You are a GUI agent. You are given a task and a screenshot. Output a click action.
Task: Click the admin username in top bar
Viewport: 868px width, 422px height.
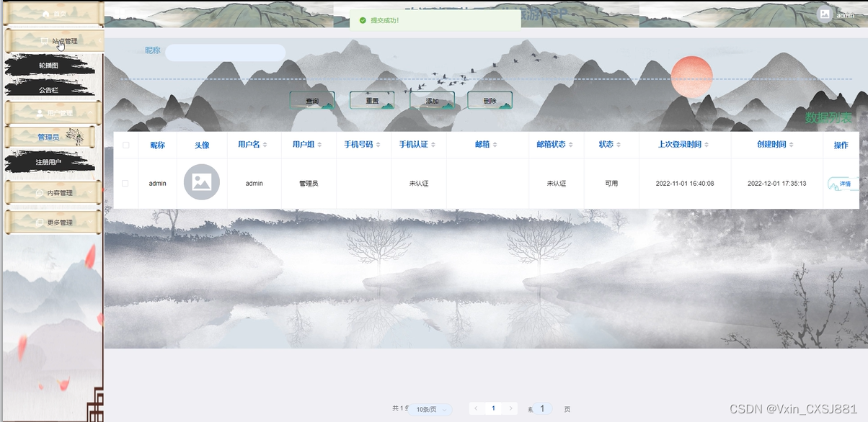click(x=846, y=15)
